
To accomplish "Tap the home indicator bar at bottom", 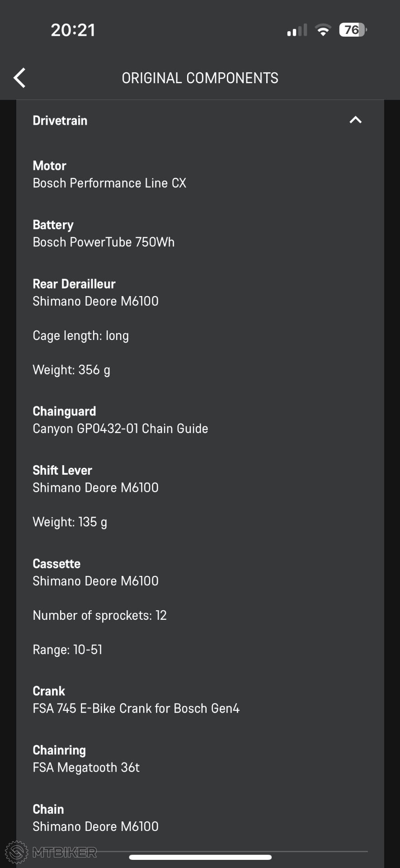I will (x=200, y=857).
